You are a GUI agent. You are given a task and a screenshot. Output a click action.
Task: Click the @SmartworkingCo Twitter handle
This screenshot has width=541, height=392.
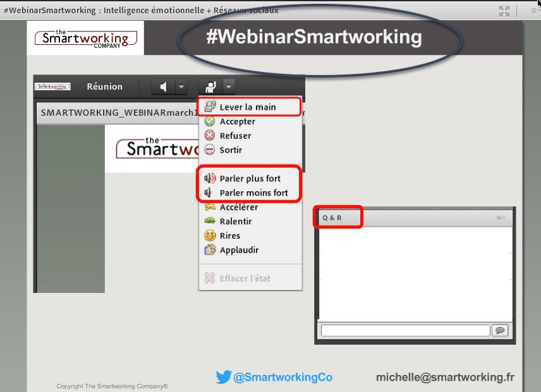[283, 377]
